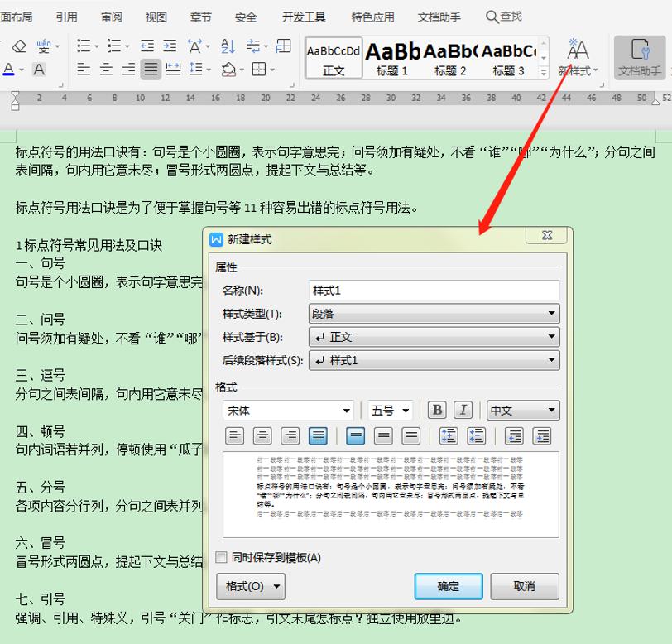Select the numbered list icon
672x644 pixels.
tap(114, 46)
